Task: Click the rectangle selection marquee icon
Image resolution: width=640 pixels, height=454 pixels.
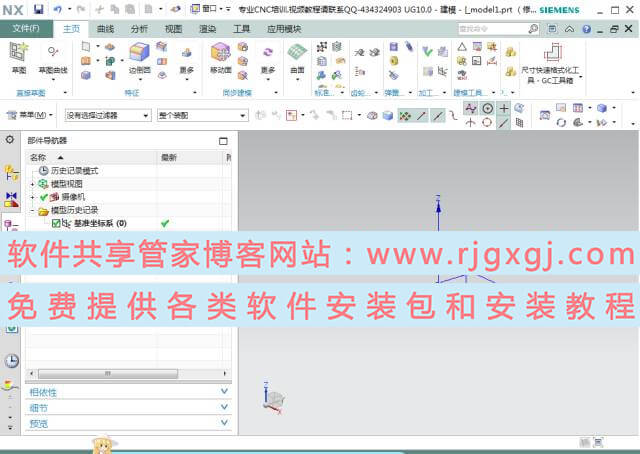Action: 347,116
